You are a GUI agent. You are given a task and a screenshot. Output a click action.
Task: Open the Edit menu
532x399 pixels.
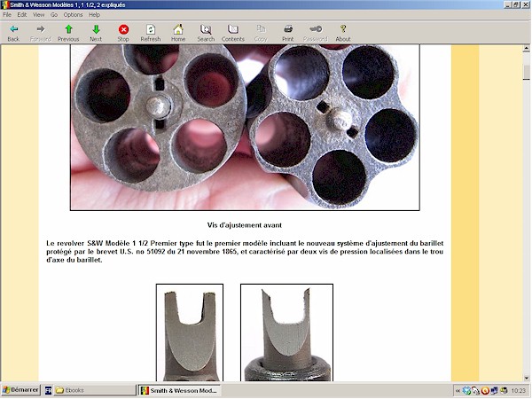click(22, 14)
